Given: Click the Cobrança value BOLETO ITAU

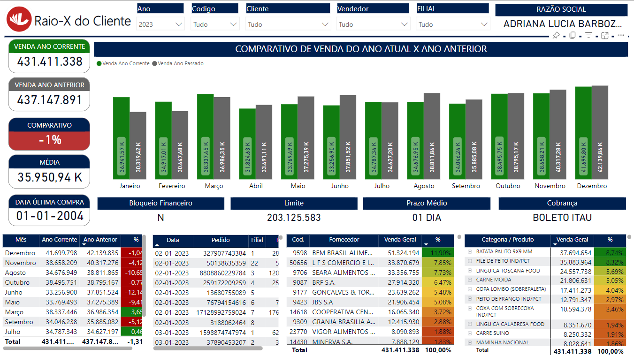Looking at the screenshot, I should pos(562,218).
